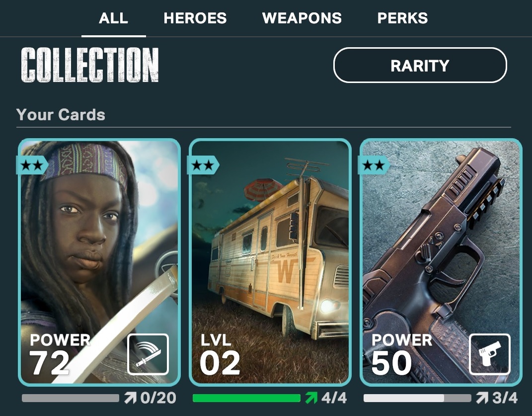Click the upgrade arrow next to 3/4
Screen dimensions: 532x416
pos(482,398)
